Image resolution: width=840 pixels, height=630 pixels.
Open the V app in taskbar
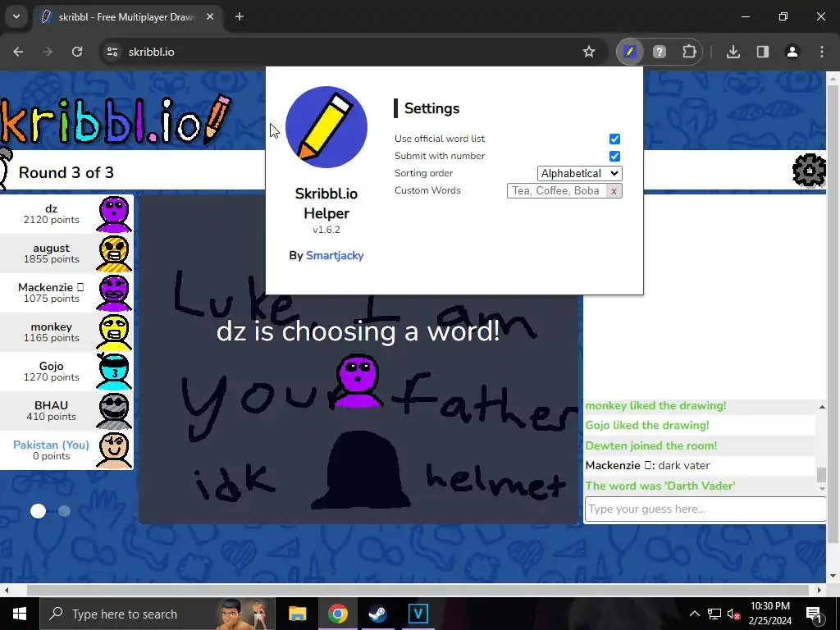point(418,614)
